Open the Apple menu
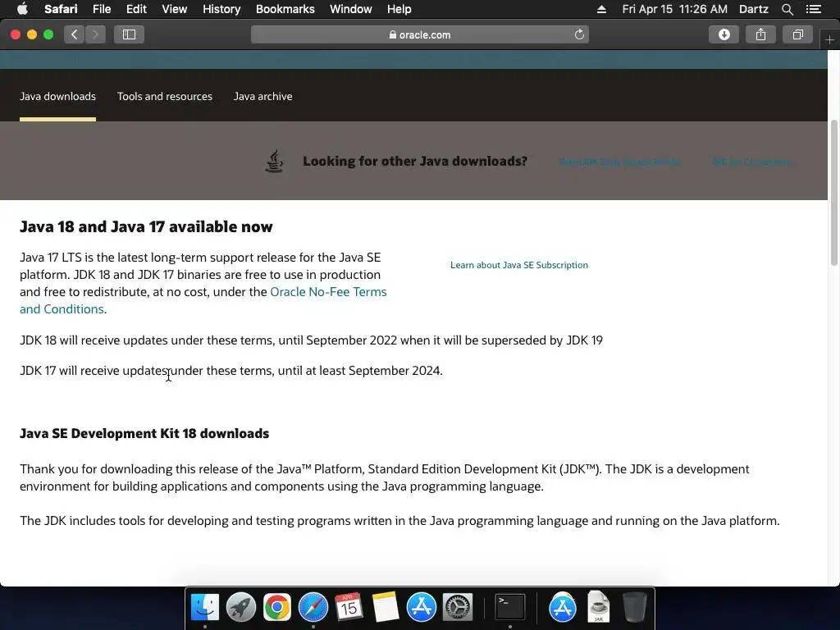 pyautogui.click(x=22, y=9)
